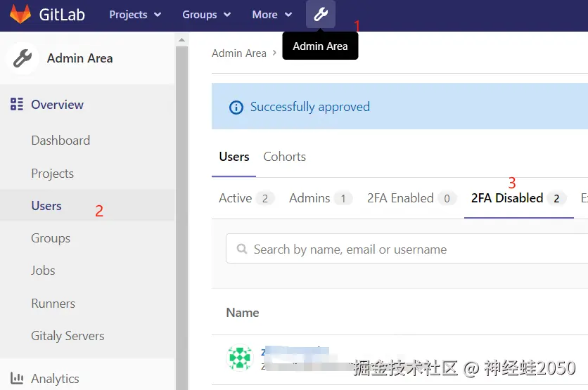Open Projects in Admin sidebar
This screenshot has width=588, height=390.
pos(53,174)
